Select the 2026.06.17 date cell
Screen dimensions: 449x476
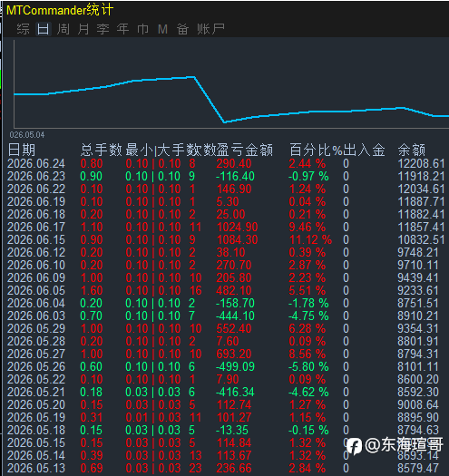point(36,227)
